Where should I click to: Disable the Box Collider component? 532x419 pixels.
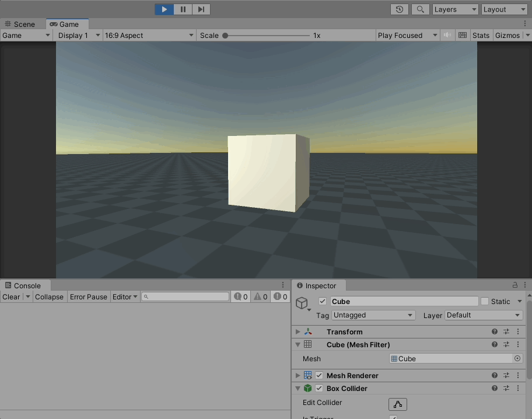pos(318,388)
